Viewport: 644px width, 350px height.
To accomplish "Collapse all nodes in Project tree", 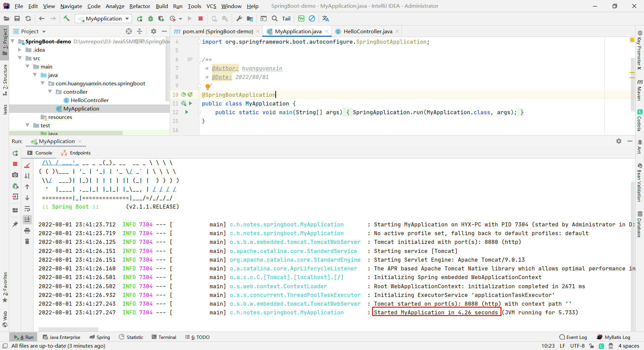I will (140, 31).
